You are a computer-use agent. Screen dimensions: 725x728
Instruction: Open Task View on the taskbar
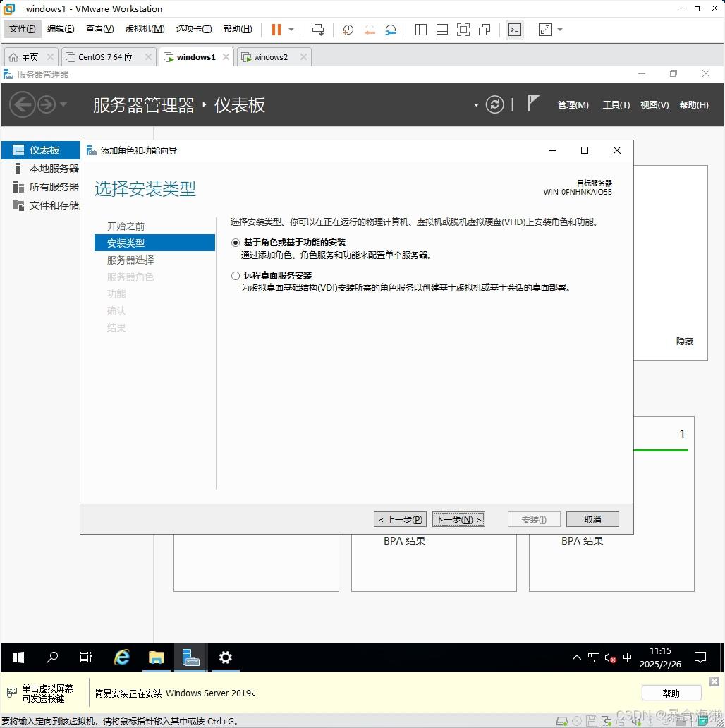(86, 657)
